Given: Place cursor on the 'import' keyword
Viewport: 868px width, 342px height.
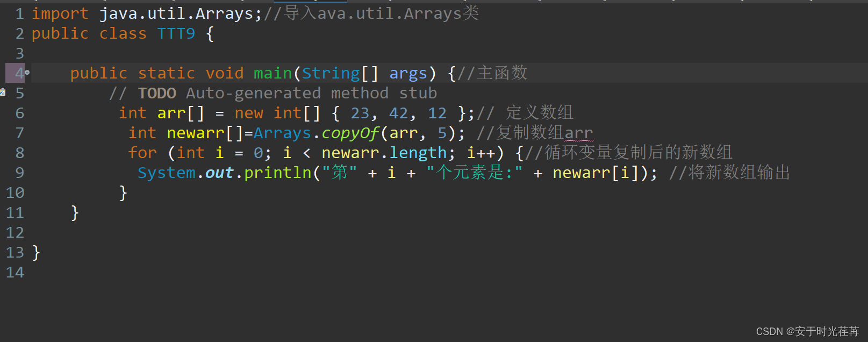Looking at the screenshot, I should tap(60, 13).
